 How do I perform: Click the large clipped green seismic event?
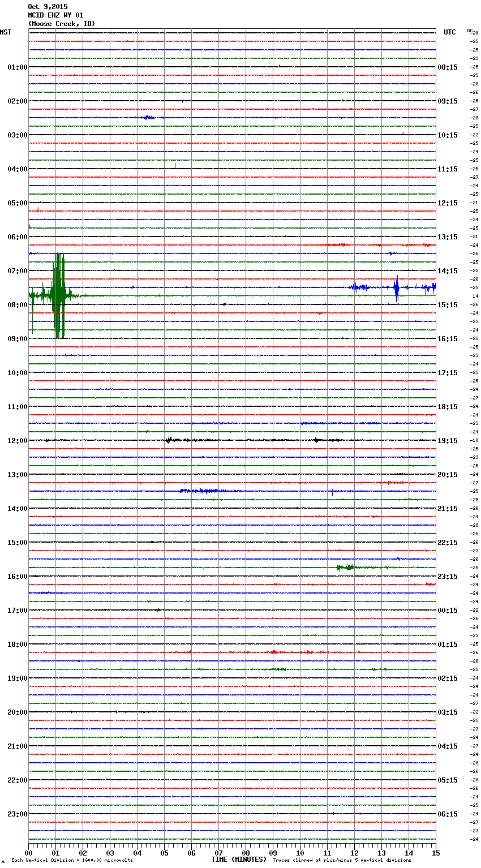pos(58,296)
